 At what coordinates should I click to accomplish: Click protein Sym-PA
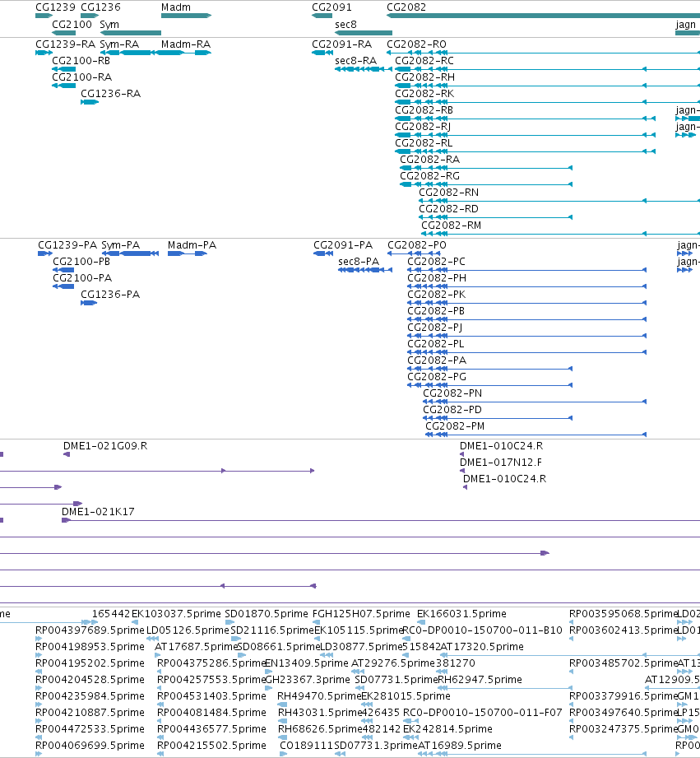(x=121, y=245)
